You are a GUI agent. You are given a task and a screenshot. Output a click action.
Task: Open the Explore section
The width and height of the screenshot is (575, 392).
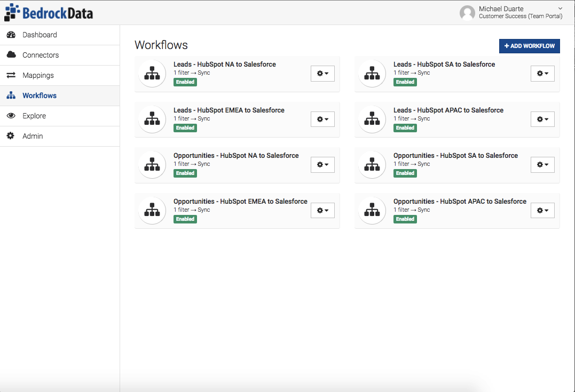point(60,116)
